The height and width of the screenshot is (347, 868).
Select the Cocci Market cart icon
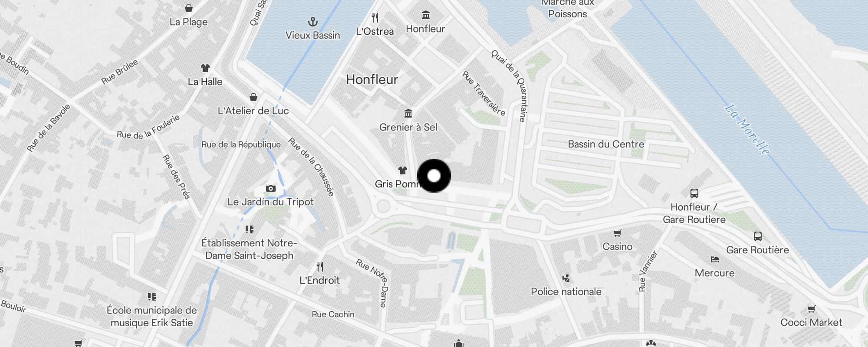tap(812, 309)
